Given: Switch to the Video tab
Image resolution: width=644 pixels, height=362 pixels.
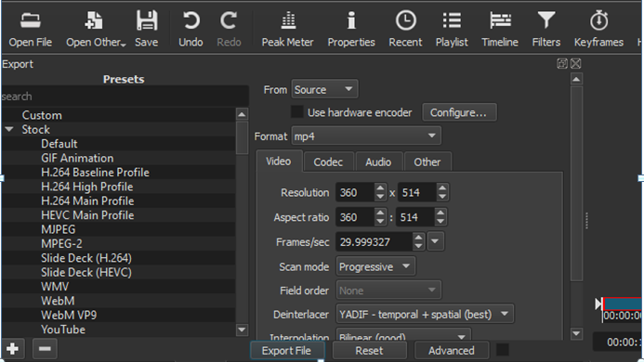Looking at the screenshot, I should click(279, 162).
